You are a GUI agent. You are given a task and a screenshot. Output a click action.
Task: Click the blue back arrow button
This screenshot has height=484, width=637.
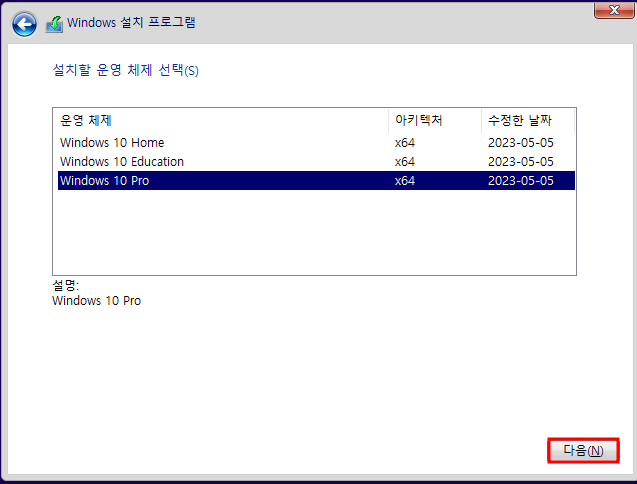tap(24, 24)
